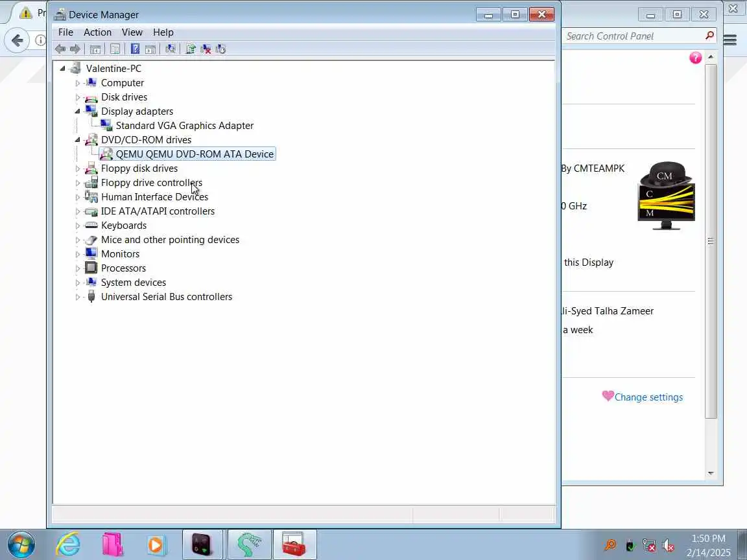Open the browser hamburger menu
This screenshot has height=560, width=747.
coord(730,40)
